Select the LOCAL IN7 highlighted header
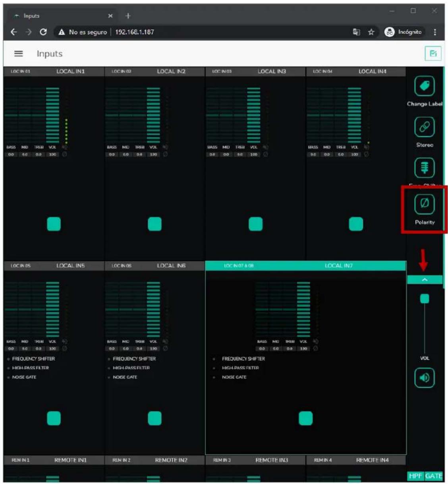 305,265
